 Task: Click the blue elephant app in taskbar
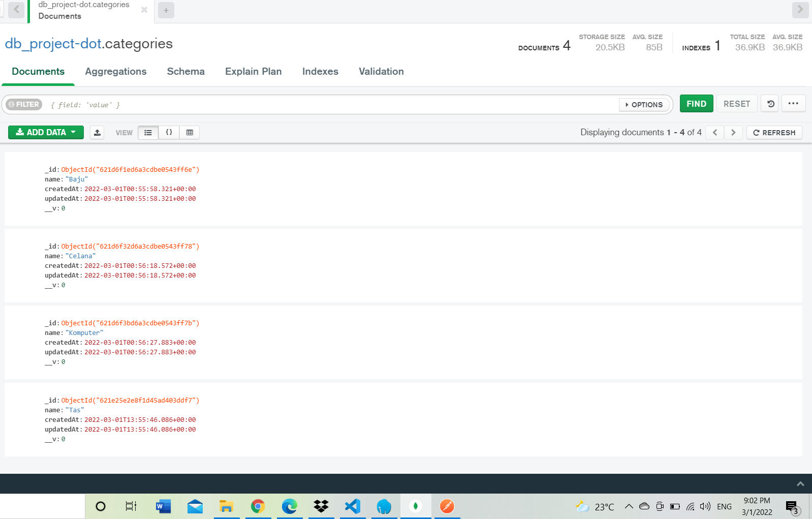(384, 506)
